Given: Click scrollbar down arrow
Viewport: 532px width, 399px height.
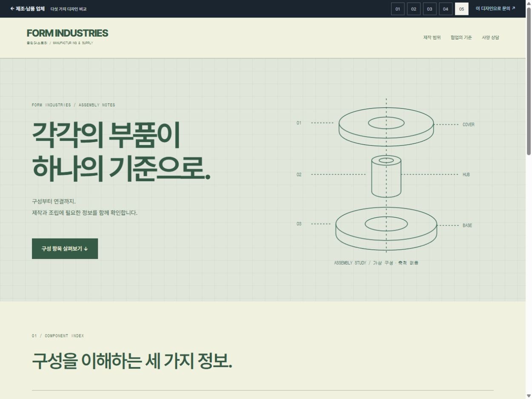Looking at the screenshot, I should (529, 396).
